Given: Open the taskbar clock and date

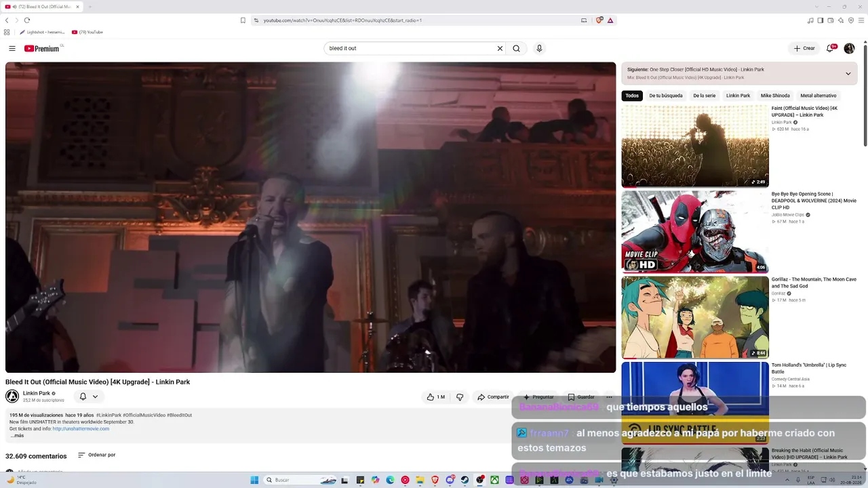Looking at the screenshot, I should [x=852, y=480].
